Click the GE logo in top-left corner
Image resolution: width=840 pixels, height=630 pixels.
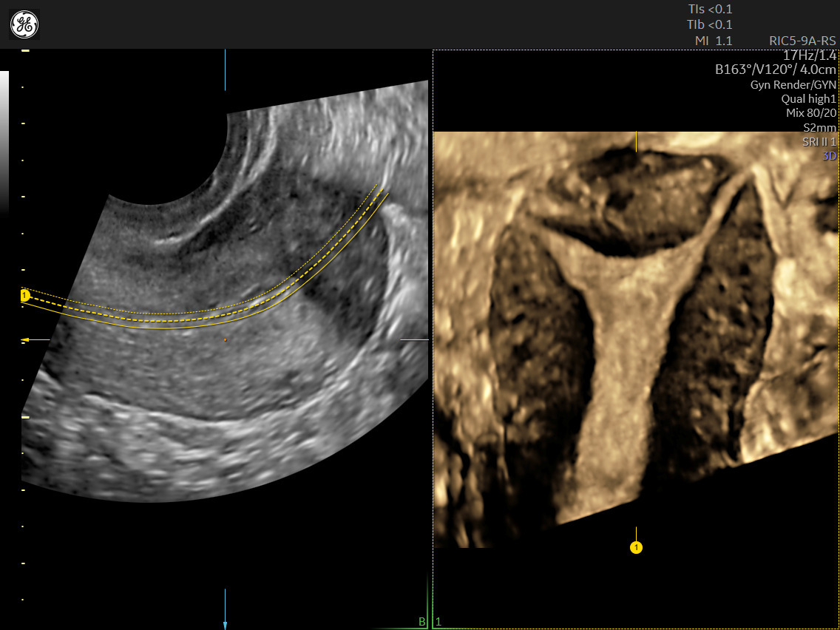pyautogui.click(x=24, y=24)
